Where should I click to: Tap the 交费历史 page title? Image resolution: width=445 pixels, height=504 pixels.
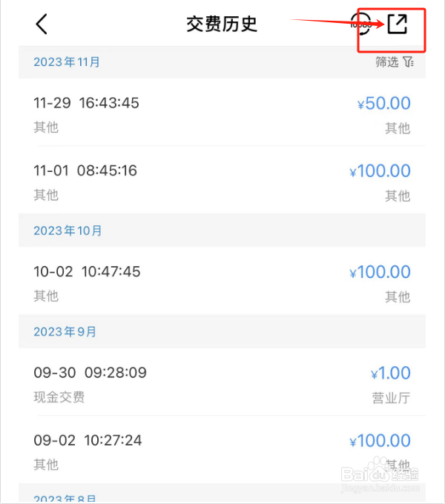coord(222,24)
